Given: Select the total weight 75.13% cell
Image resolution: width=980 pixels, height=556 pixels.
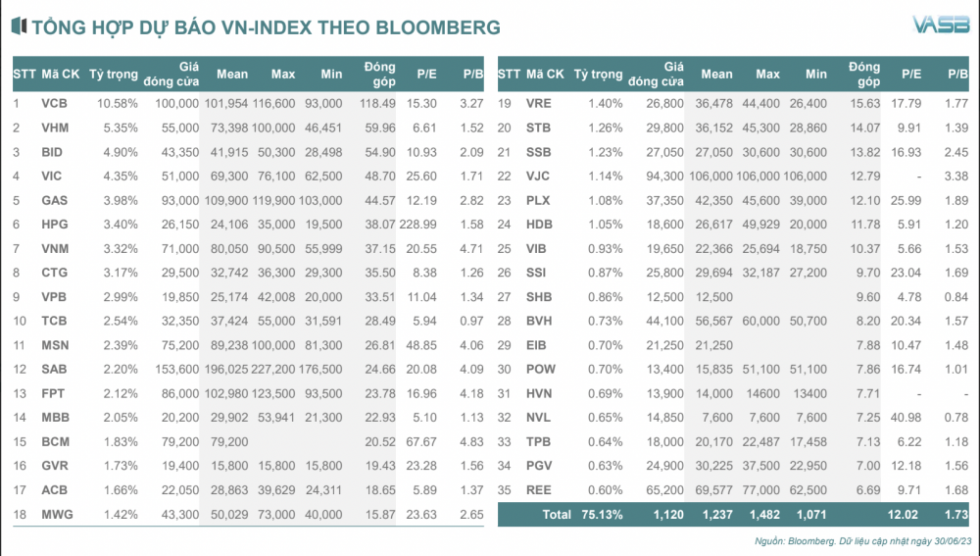Looking at the screenshot, I should (602, 515).
